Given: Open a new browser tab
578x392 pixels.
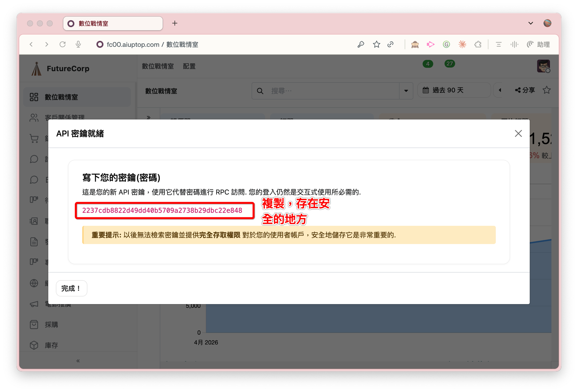Looking at the screenshot, I should tap(175, 23).
